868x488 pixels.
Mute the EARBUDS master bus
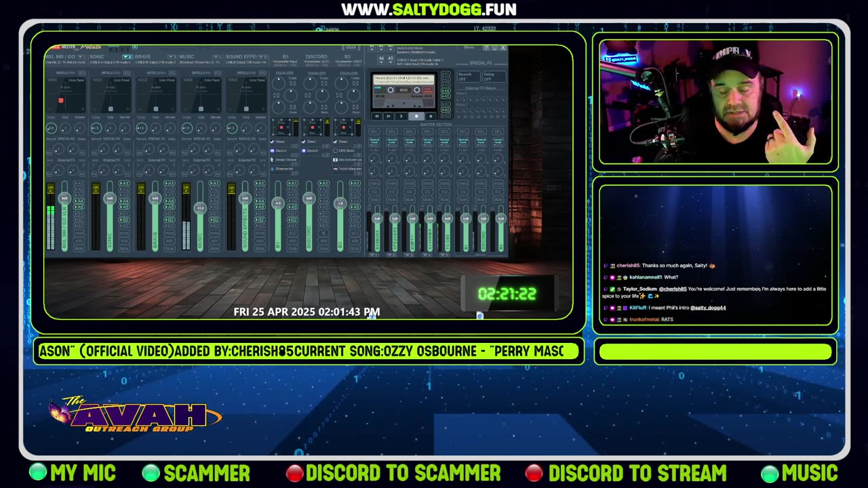pos(374,199)
